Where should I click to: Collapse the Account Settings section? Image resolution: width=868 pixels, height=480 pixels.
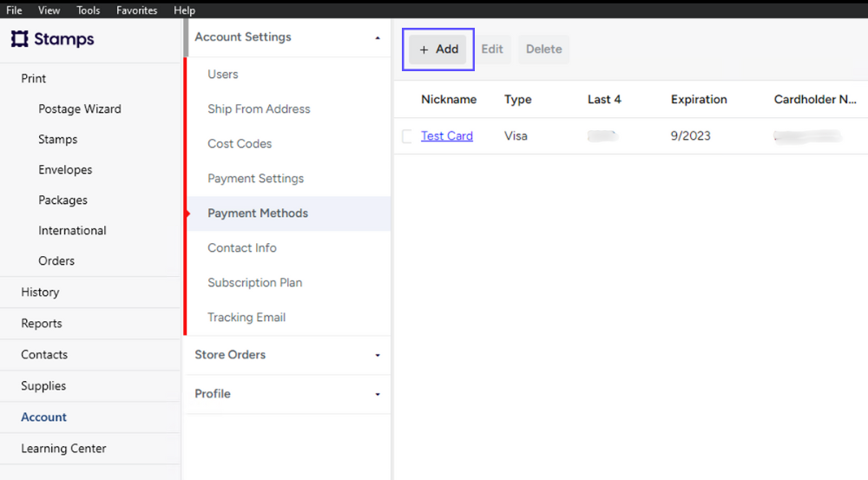(377, 37)
